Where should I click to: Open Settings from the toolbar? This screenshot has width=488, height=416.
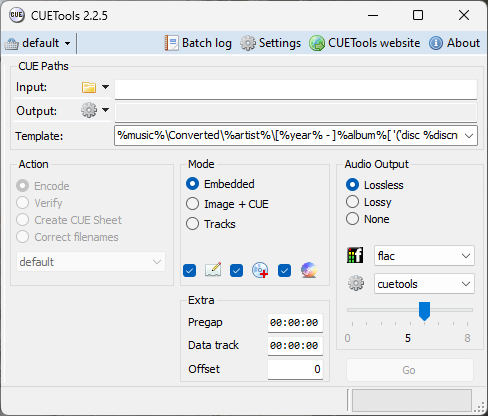[271, 43]
